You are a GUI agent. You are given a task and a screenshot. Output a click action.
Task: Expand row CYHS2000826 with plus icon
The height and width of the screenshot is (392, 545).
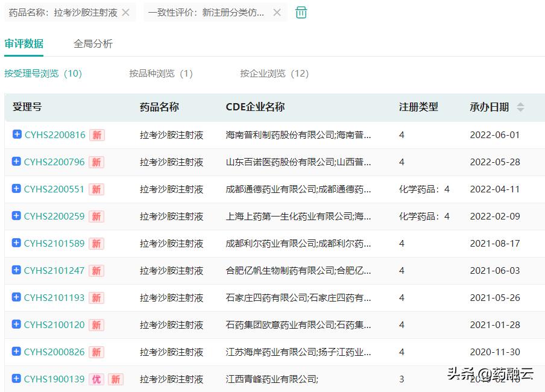point(17,352)
